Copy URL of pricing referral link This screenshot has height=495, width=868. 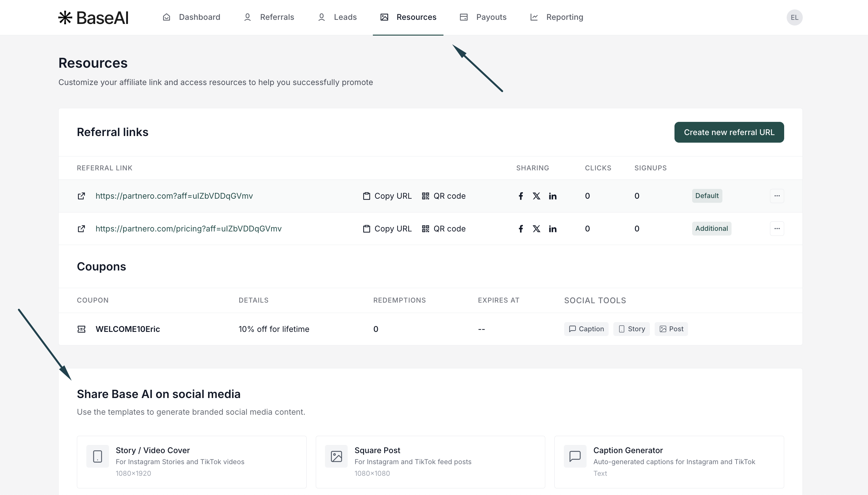pos(387,229)
